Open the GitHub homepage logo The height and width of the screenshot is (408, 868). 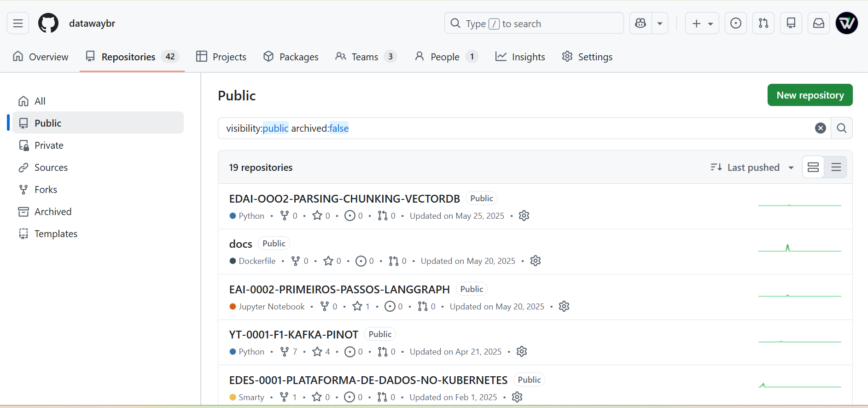(48, 23)
